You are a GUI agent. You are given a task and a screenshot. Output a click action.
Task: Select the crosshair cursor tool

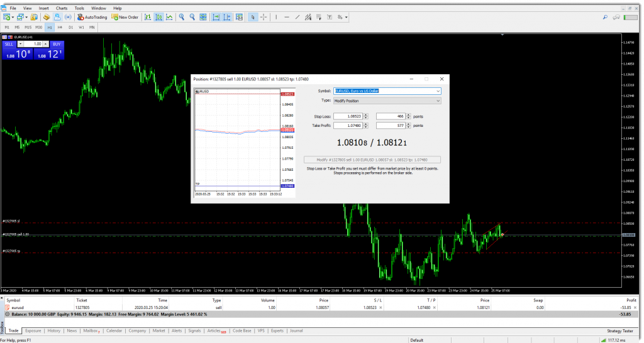263,17
